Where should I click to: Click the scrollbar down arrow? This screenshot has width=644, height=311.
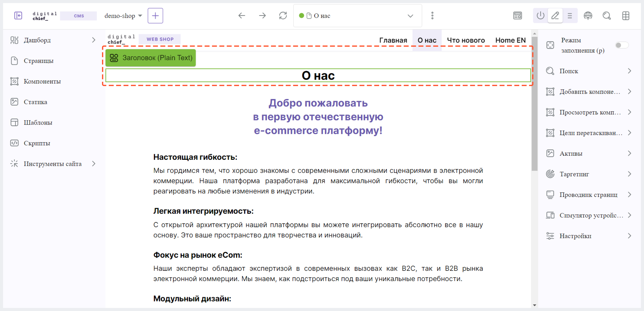coord(534,305)
